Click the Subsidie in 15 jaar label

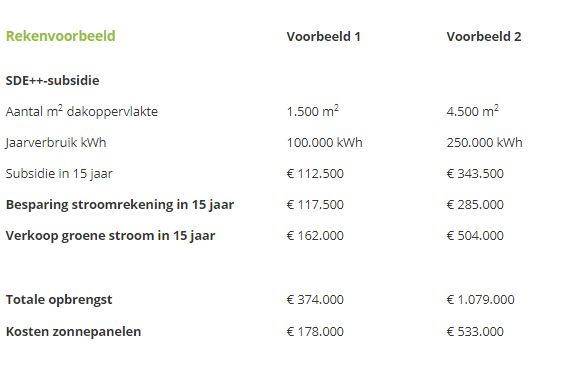(x=59, y=174)
